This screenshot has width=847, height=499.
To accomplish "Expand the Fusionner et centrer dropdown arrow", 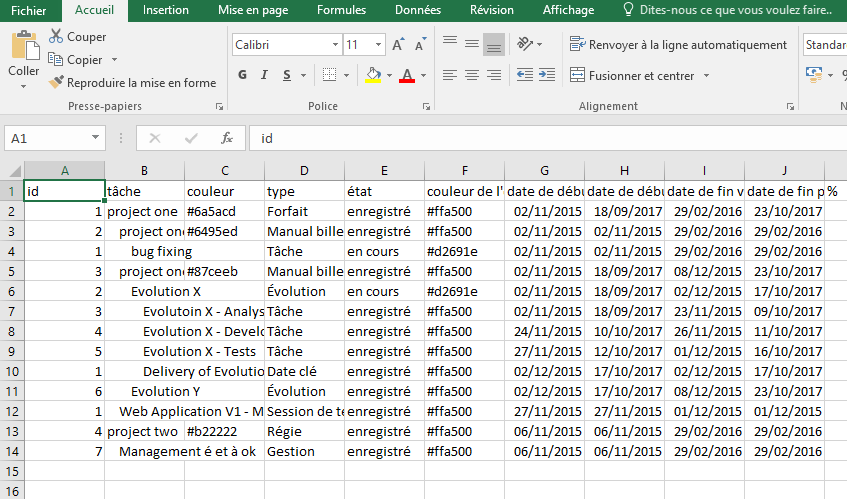I will pyautogui.click(x=706, y=75).
